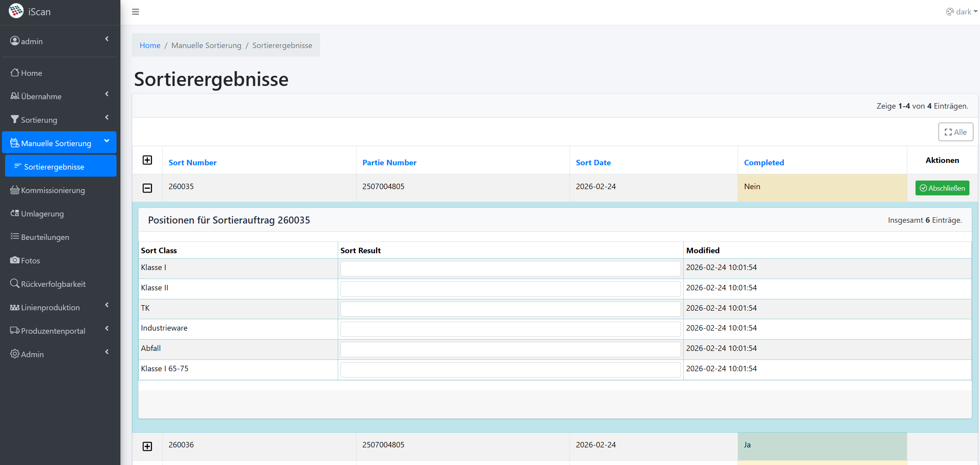Go to Home via the house icon

(14, 73)
